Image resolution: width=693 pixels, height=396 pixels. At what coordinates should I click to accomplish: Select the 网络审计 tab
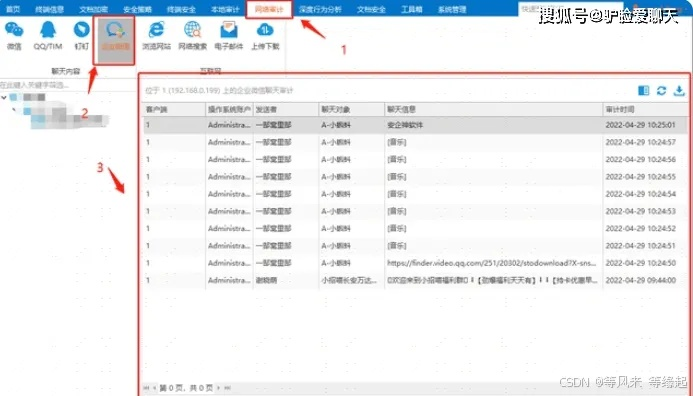pyautogui.click(x=269, y=9)
